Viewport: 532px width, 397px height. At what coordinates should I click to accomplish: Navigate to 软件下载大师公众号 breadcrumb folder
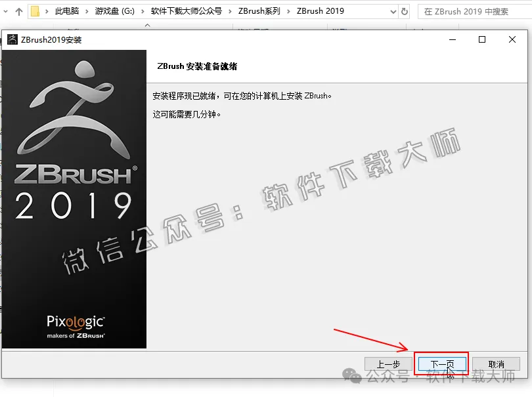(186, 11)
